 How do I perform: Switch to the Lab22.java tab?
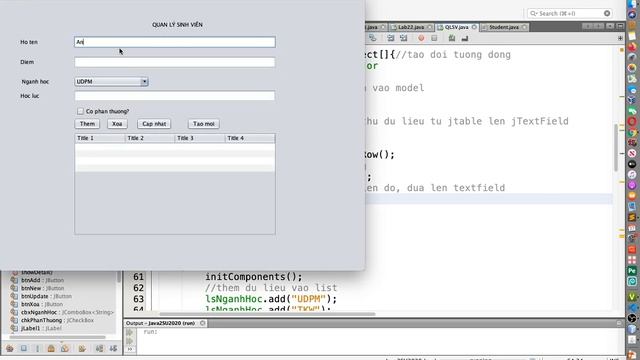tap(411, 27)
